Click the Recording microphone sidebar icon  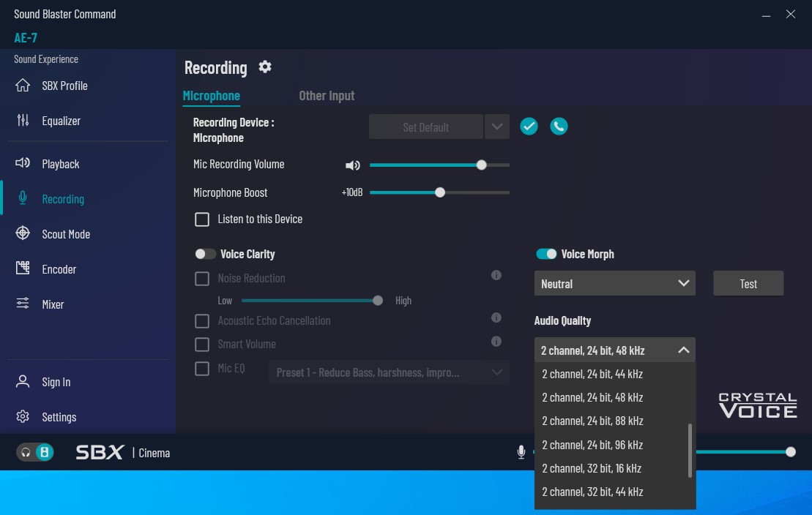coord(23,198)
